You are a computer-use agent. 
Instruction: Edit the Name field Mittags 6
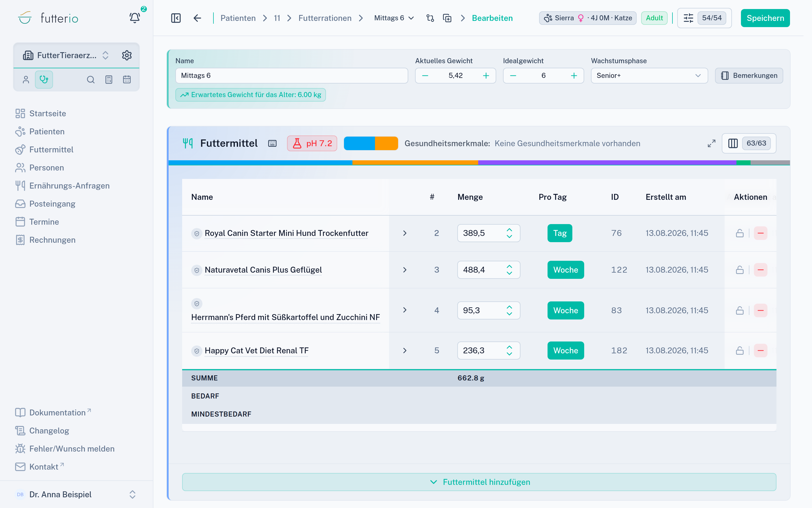pos(292,76)
